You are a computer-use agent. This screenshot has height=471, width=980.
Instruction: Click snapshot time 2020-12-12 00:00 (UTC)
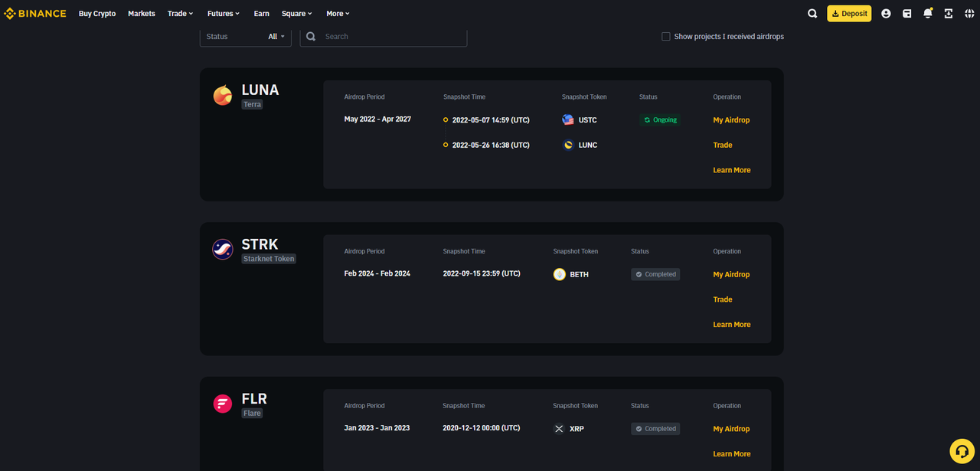482,428
